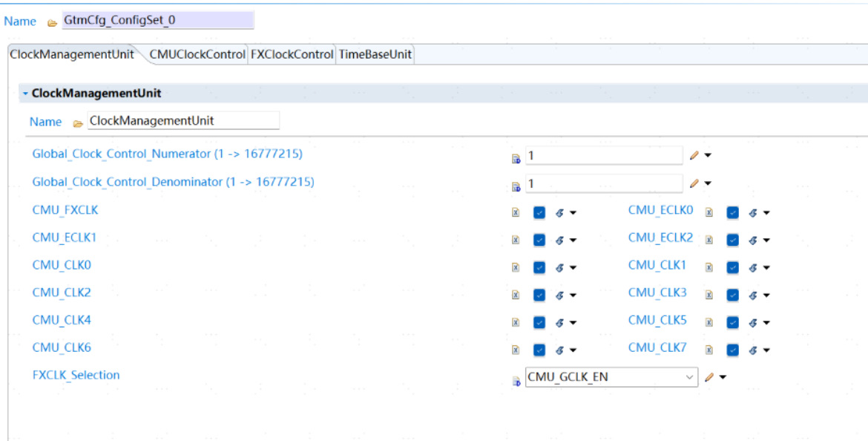Click the tool icon right of CMU_ECLK0 checkbox
Image resolution: width=868 pixels, height=441 pixels.
pos(752,213)
